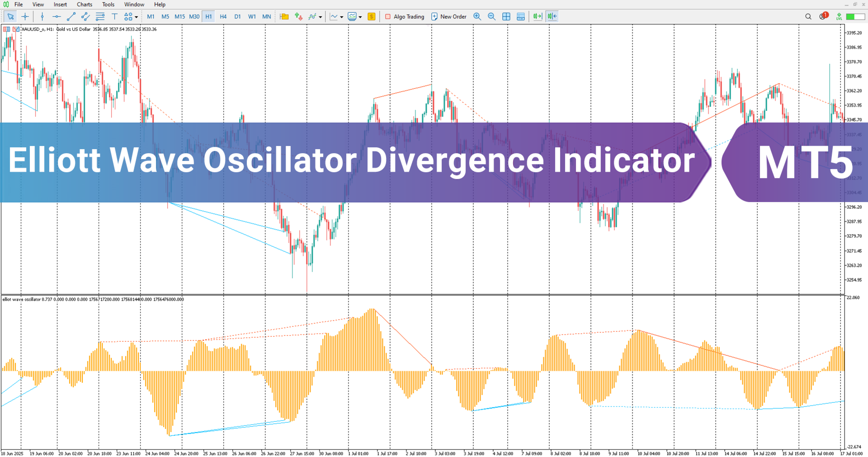Open the search magnifier

point(808,17)
